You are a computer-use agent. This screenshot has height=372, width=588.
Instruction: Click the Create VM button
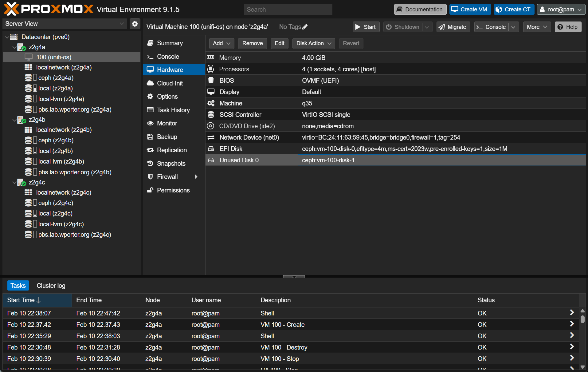pyautogui.click(x=470, y=10)
